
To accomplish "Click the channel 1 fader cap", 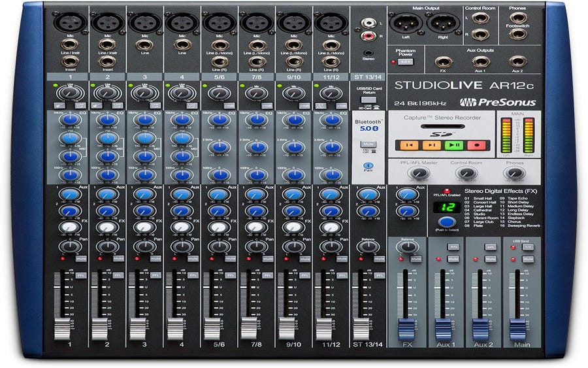I will (x=62, y=329).
